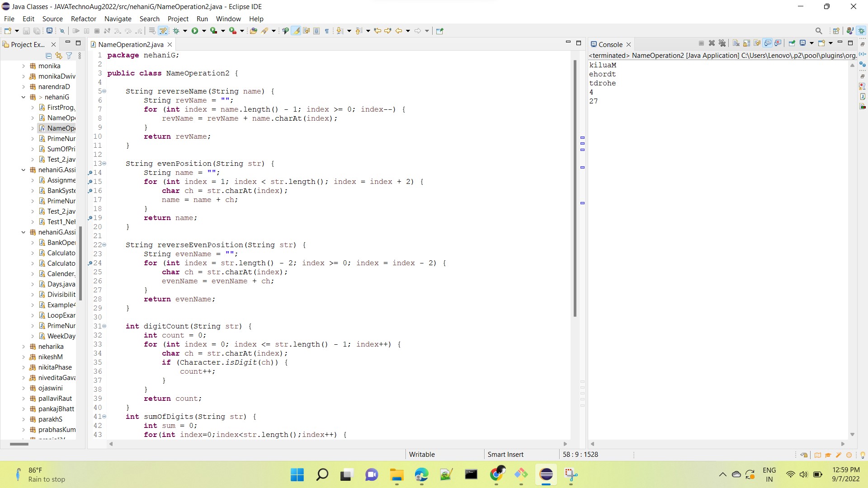This screenshot has height=488, width=868.
Task: Open the Source menu
Action: [x=52, y=19]
